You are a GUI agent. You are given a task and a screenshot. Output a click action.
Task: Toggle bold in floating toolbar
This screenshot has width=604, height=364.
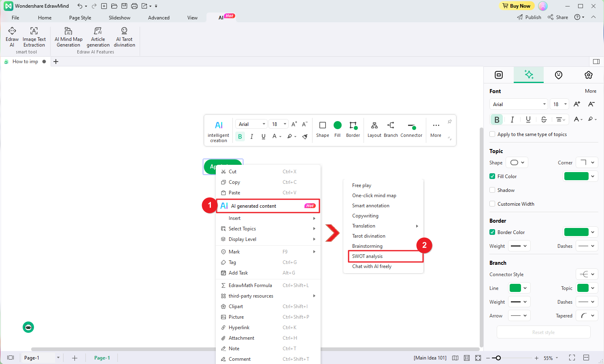click(240, 136)
